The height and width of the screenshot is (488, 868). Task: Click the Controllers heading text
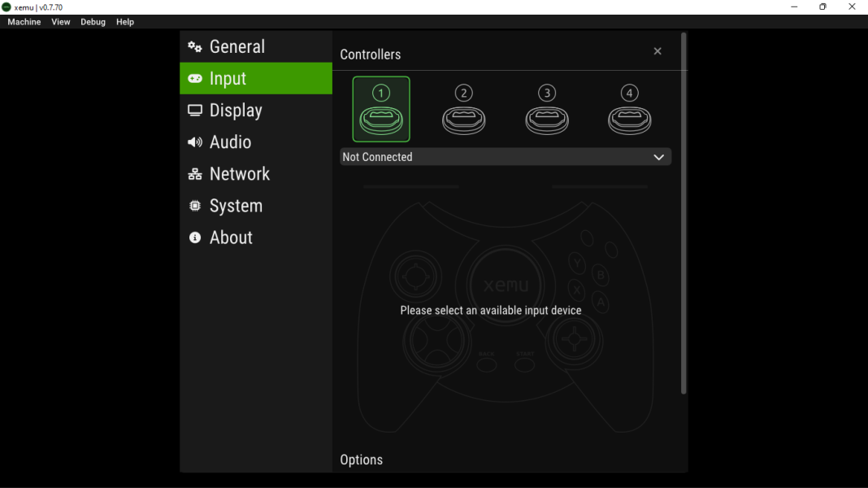click(371, 54)
